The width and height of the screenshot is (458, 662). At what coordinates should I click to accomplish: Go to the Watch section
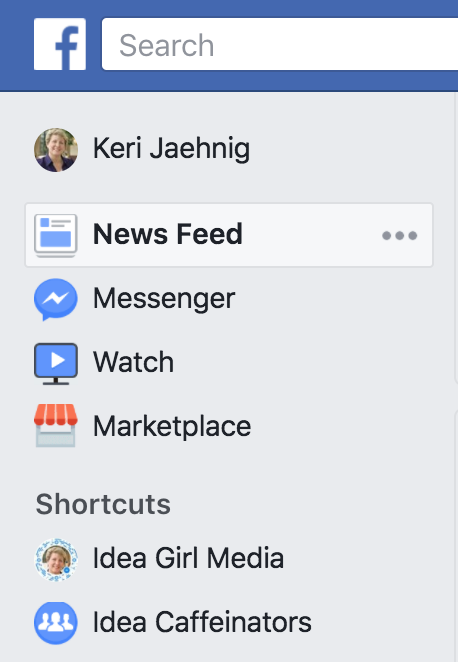pyautogui.click(x=133, y=362)
